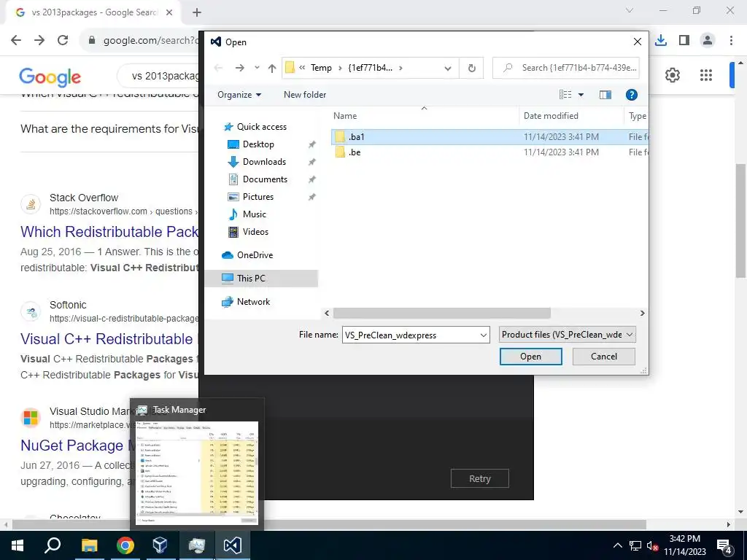
Task: Open Documents in navigation pane
Action: 264,179
